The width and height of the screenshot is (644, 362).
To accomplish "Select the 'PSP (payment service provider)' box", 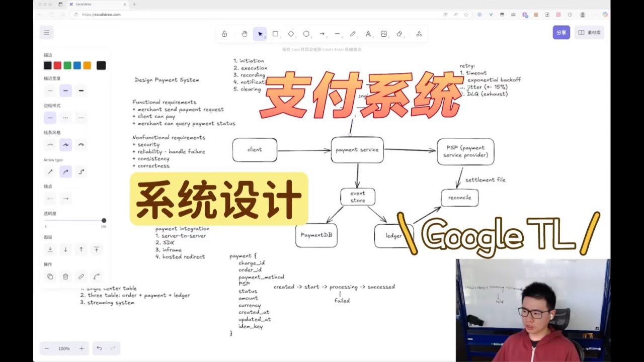I will [x=465, y=151].
